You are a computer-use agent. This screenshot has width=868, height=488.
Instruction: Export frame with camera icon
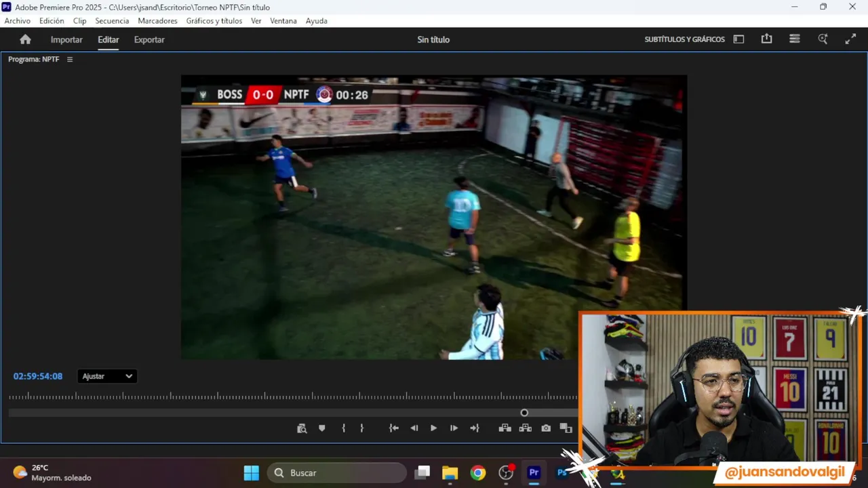pos(546,428)
